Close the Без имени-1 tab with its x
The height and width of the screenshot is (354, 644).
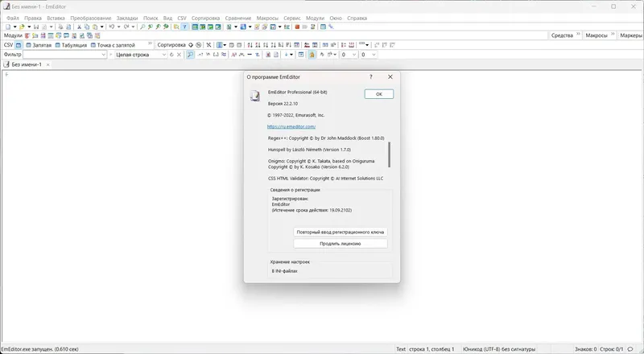pos(48,65)
